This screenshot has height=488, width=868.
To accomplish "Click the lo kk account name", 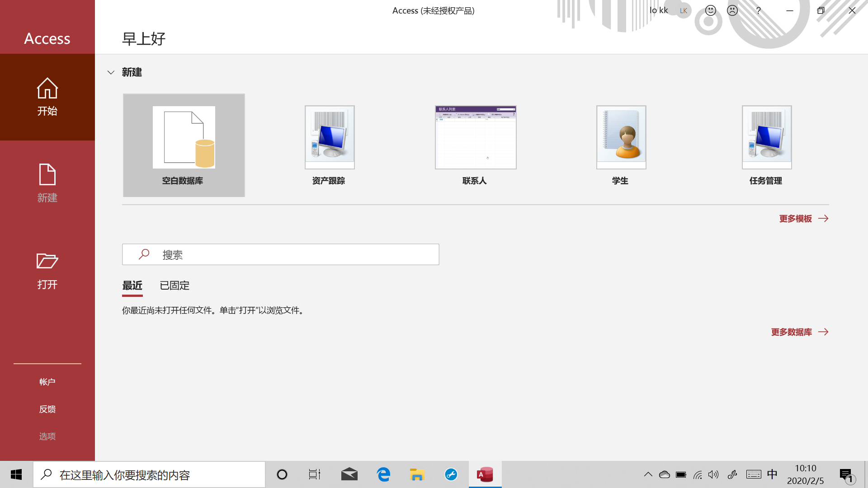I will 659,10.
